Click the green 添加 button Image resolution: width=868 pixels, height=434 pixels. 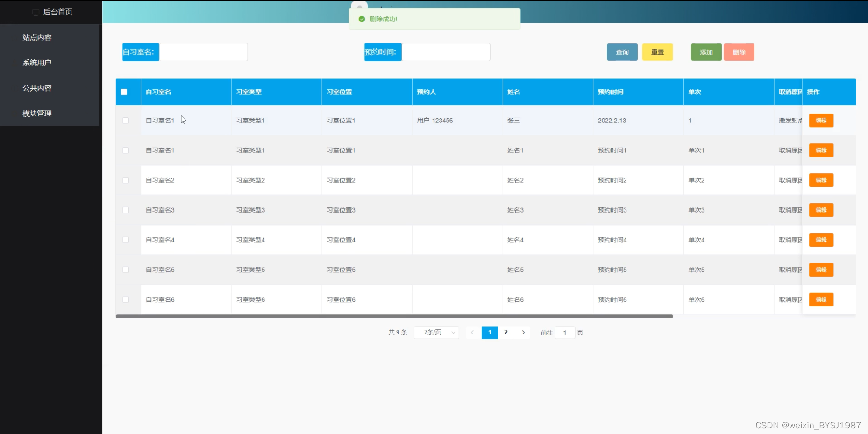pyautogui.click(x=706, y=52)
